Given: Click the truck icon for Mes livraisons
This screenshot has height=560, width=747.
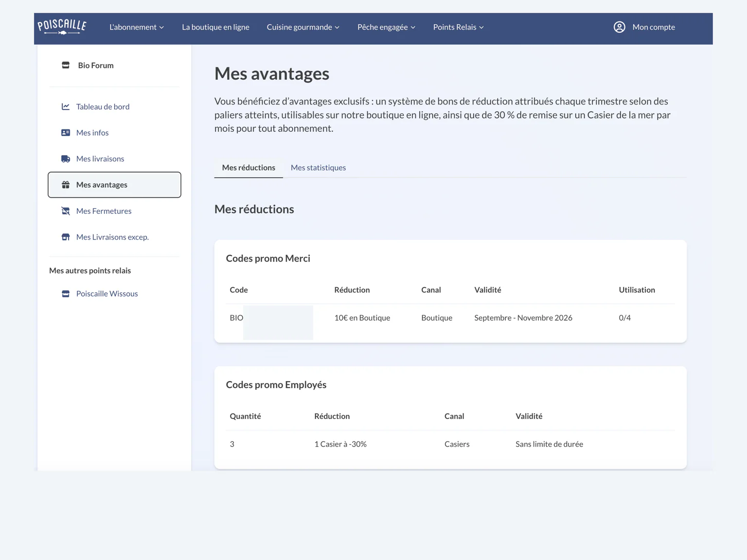Looking at the screenshot, I should pos(66,158).
